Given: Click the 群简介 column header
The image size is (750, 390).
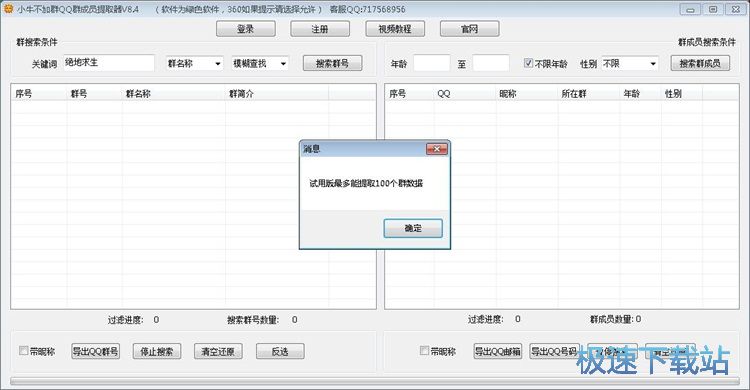Looking at the screenshot, I should 277,94.
